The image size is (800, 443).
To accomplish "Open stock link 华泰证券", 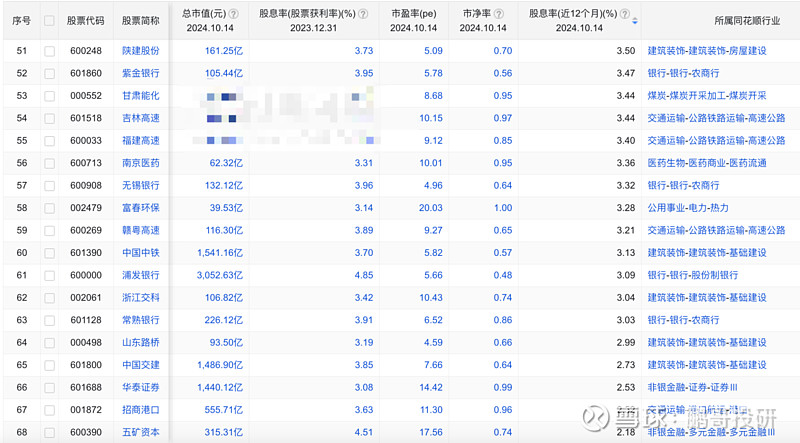I will 141,387.
